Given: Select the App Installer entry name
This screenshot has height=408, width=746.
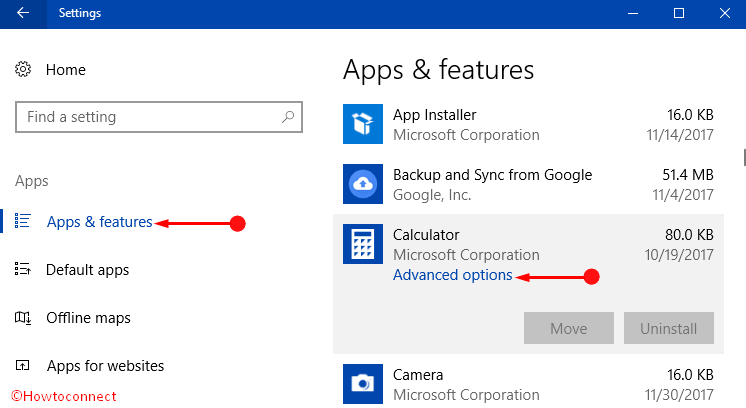Looking at the screenshot, I should (434, 115).
